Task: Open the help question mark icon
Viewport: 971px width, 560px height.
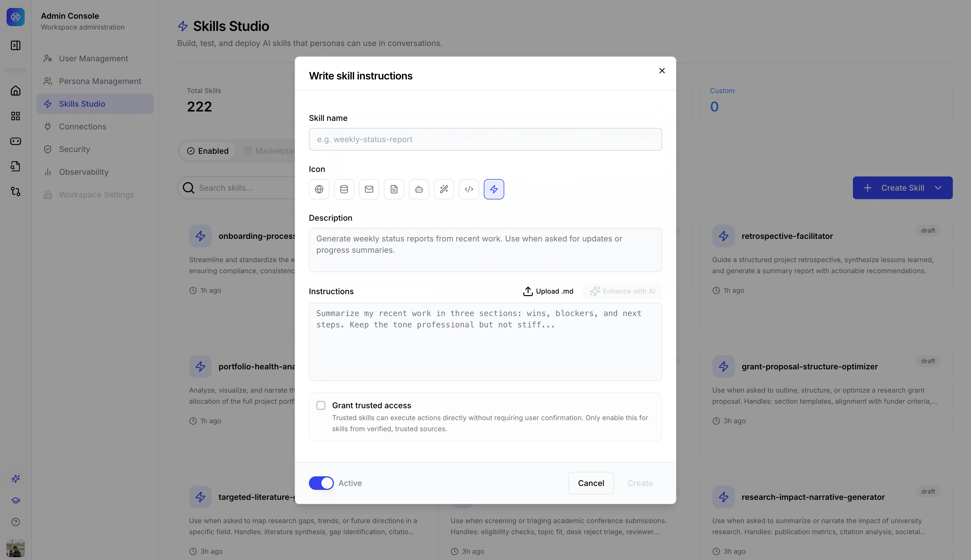Action: (15, 522)
